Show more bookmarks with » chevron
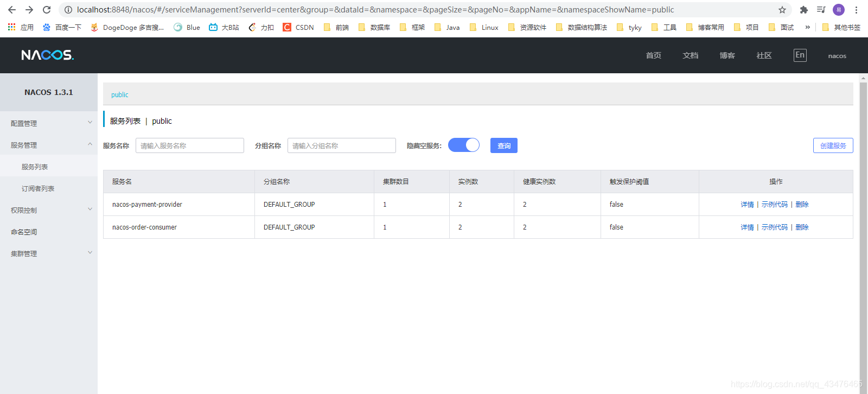The image size is (868, 394). point(808,27)
